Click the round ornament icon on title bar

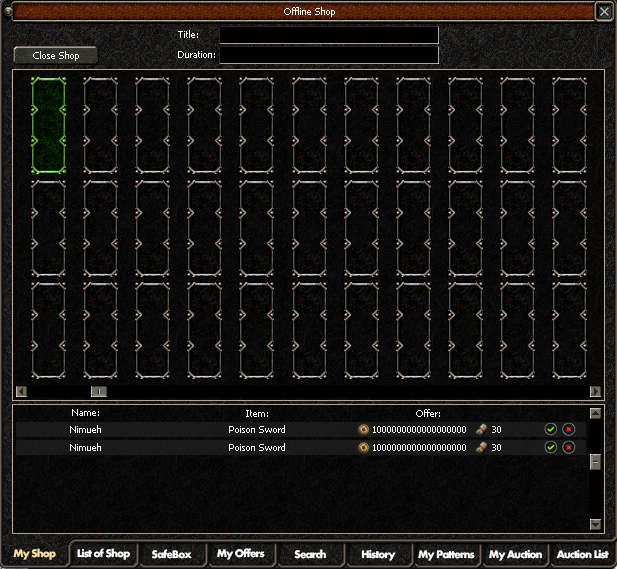click(7, 11)
